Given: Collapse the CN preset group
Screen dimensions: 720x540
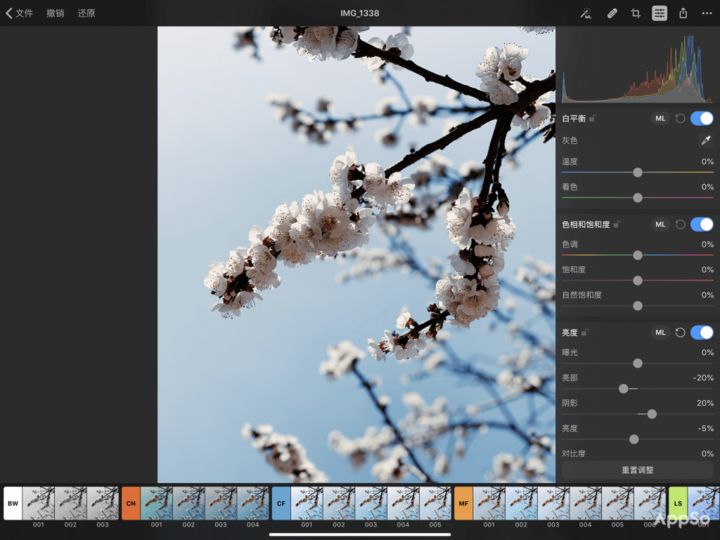Looking at the screenshot, I should (x=131, y=503).
